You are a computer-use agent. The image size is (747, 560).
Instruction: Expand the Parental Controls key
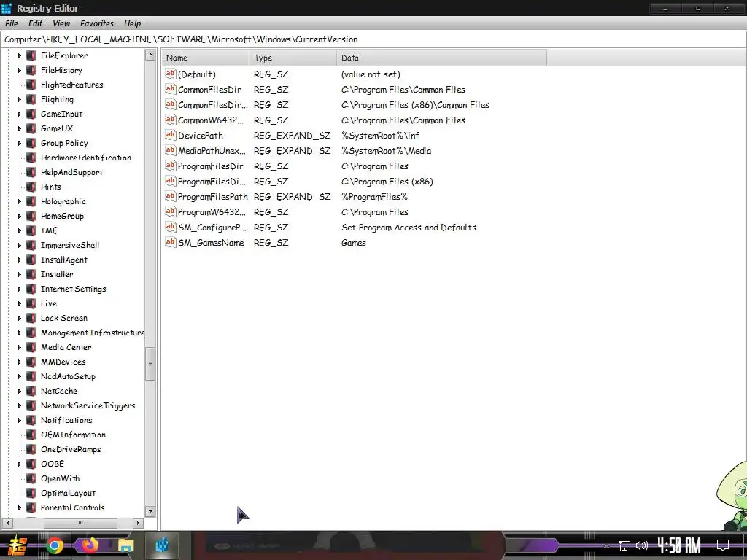[x=20, y=507]
